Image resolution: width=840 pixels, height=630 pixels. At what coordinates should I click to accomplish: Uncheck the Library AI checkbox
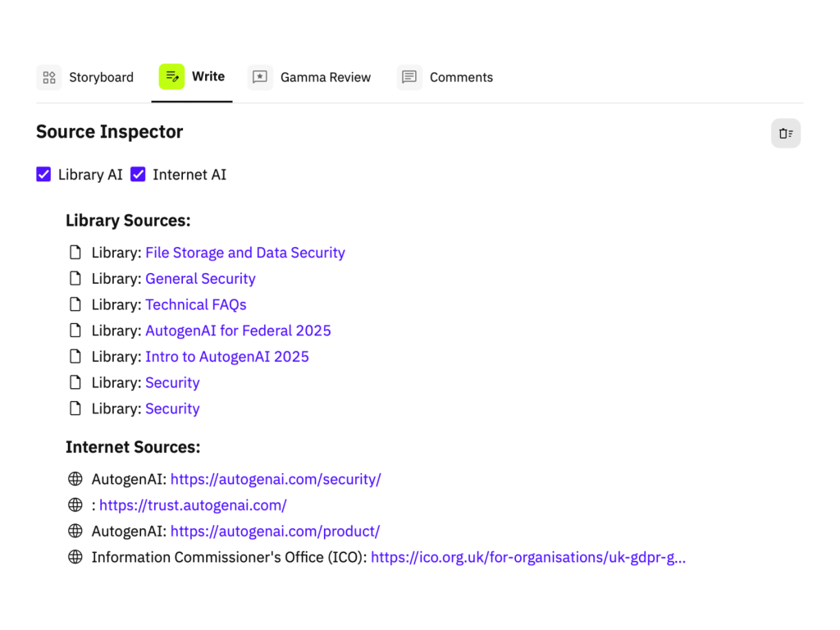(44, 175)
